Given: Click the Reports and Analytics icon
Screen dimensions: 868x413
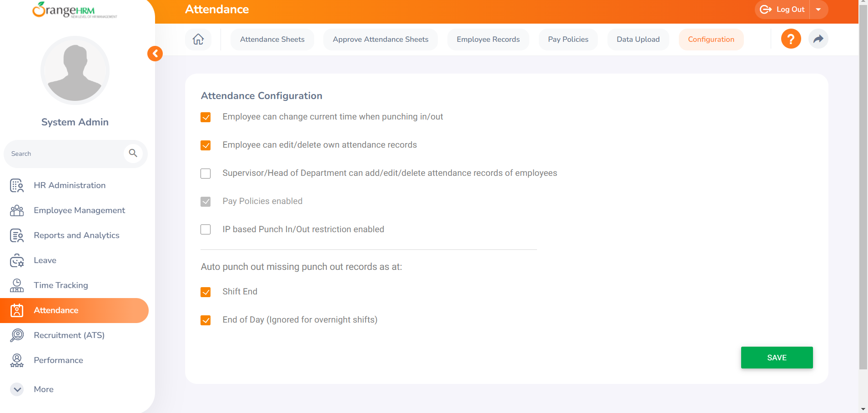Looking at the screenshot, I should [17, 235].
